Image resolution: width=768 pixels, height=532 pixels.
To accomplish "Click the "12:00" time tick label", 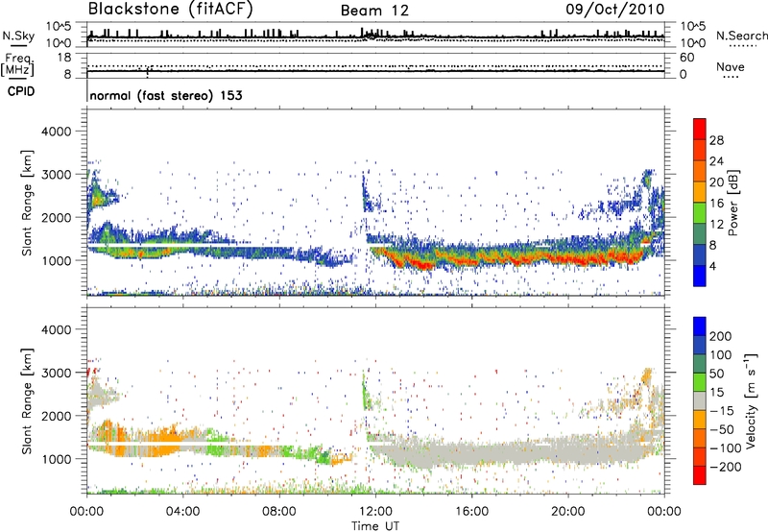I will click(x=375, y=512).
